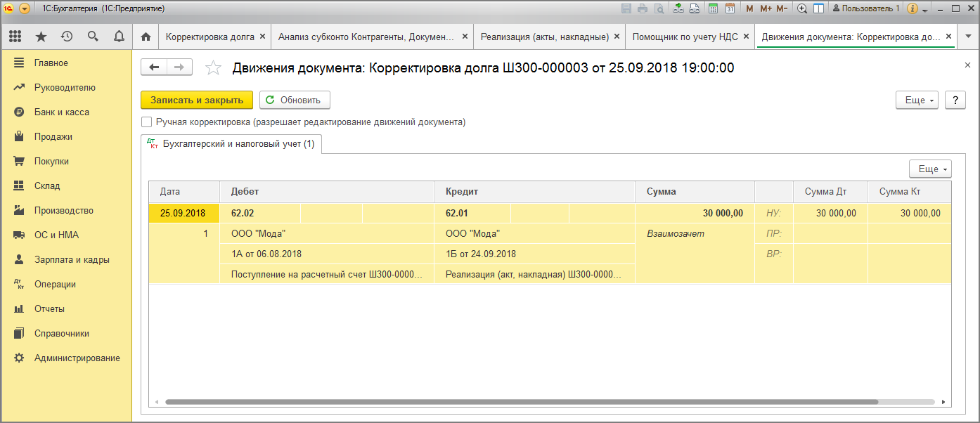Open the top Еще dropdown near help button
The width and height of the screenshot is (980, 423).
[917, 100]
